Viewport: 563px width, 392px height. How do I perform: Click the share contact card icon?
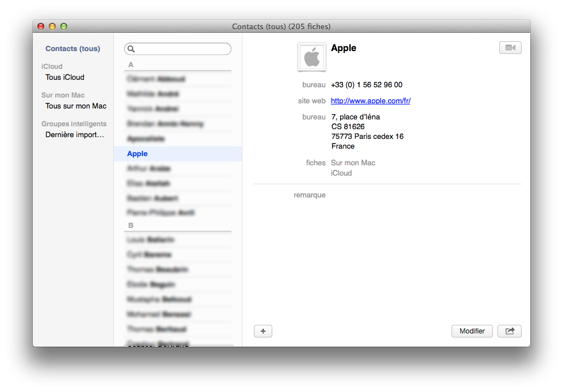point(510,331)
